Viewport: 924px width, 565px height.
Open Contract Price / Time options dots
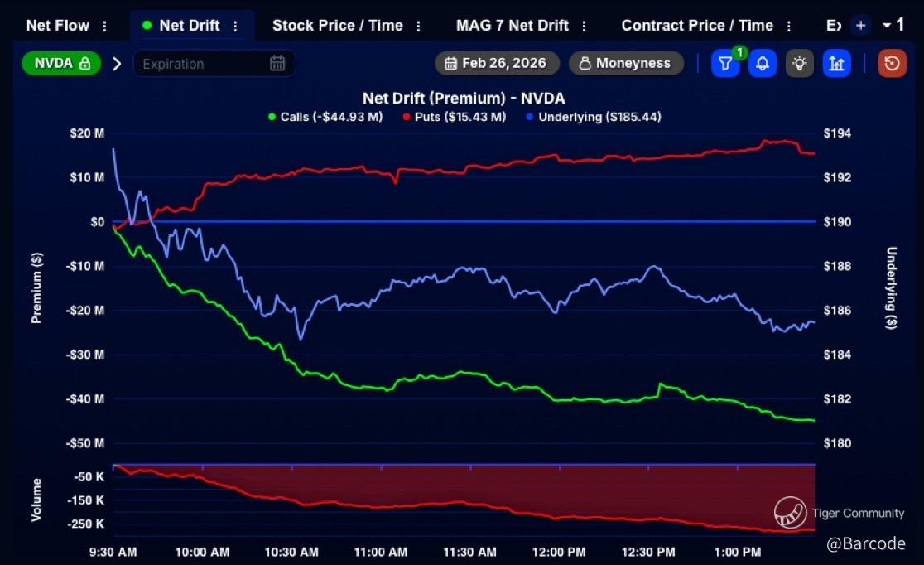point(788,26)
